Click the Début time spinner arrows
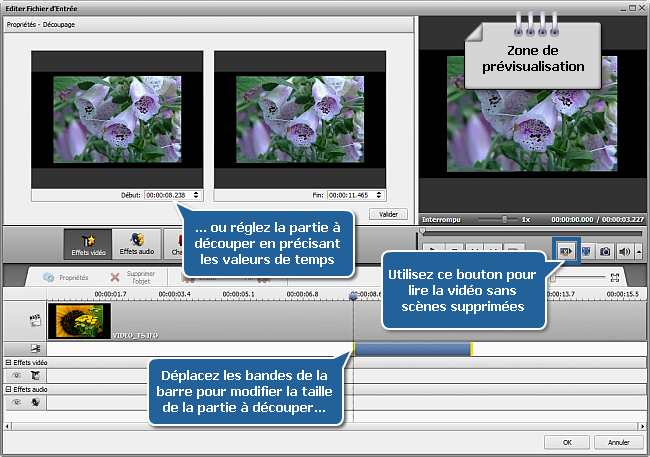Viewport: 650px width, 457px height. [x=196, y=195]
